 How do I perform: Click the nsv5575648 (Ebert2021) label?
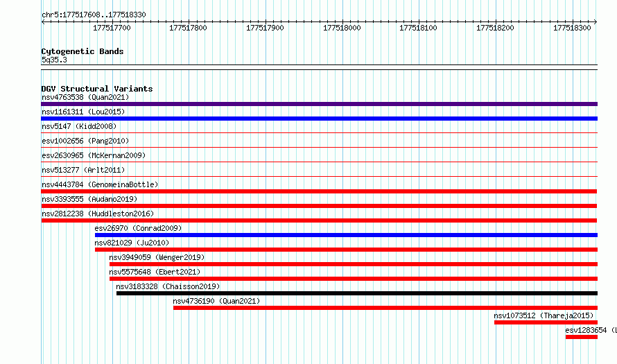pyautogui.click(x=155, y=272)
